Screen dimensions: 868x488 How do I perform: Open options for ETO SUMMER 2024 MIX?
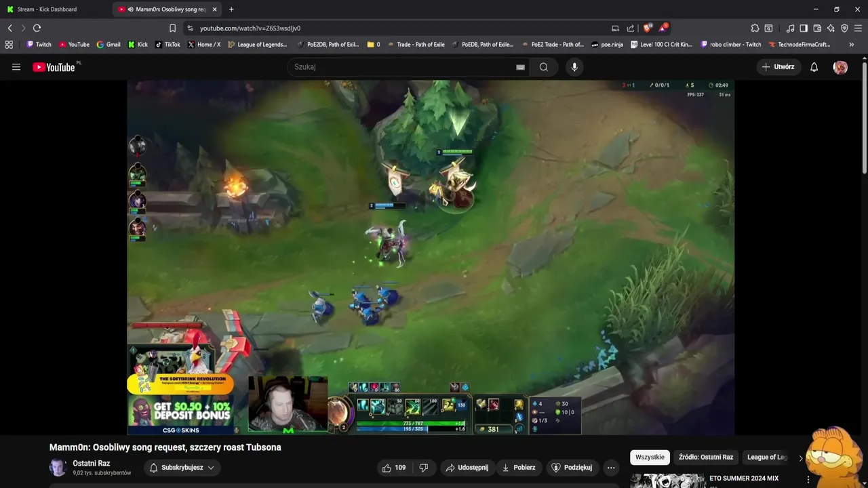pos(808,479)
